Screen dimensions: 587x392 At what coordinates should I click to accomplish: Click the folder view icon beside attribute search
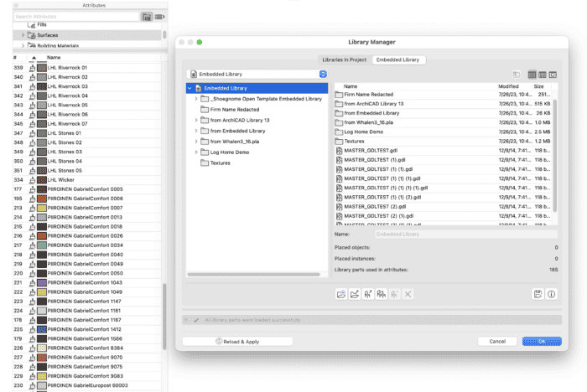pos(147,16)
